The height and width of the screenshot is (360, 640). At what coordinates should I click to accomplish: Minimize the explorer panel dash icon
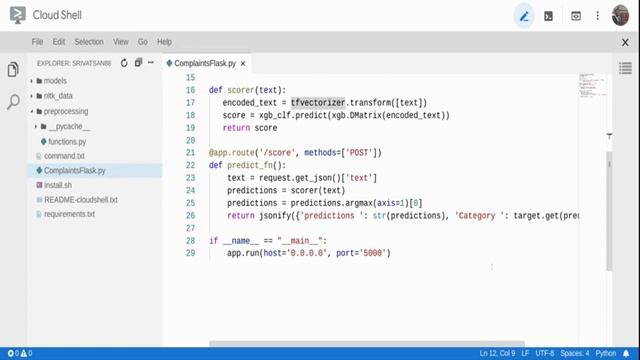151,63
